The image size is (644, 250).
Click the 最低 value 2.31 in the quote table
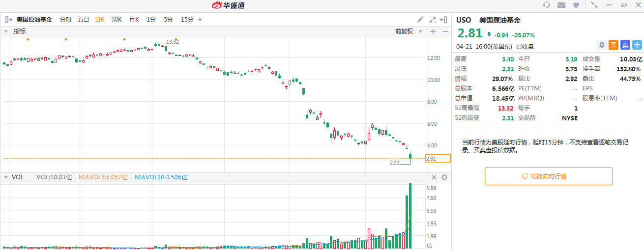[508, 69]
